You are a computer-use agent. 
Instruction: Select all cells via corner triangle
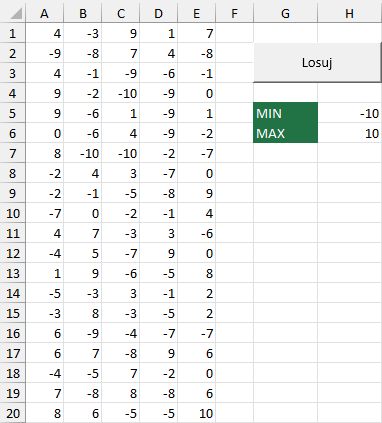pyautogui.click(x=13, y=13)
